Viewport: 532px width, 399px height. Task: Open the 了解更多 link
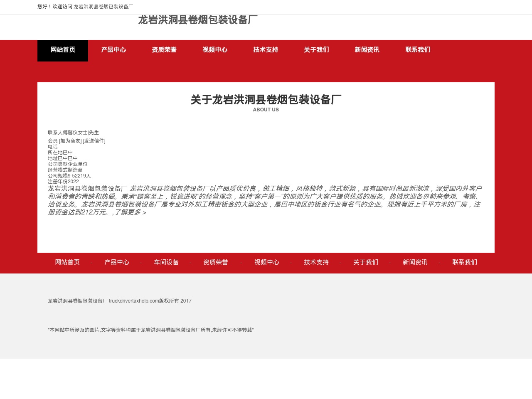point(131,212)
